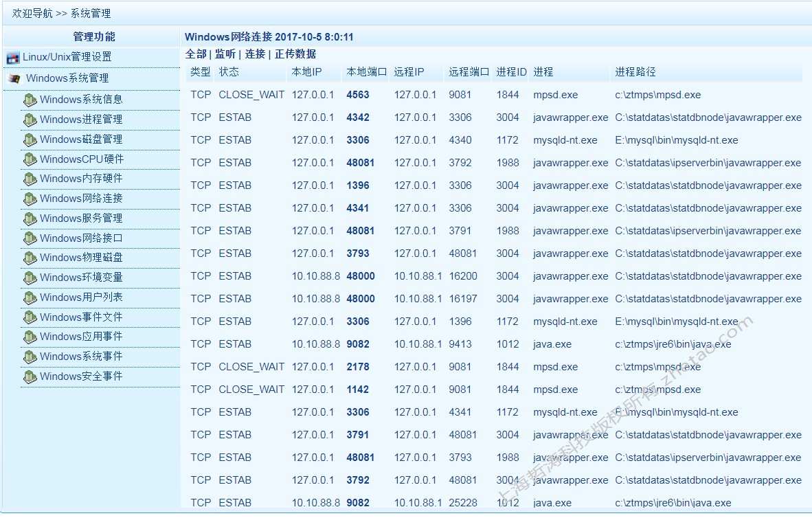Show Windows物理磁盘 info

click(81, 258)
